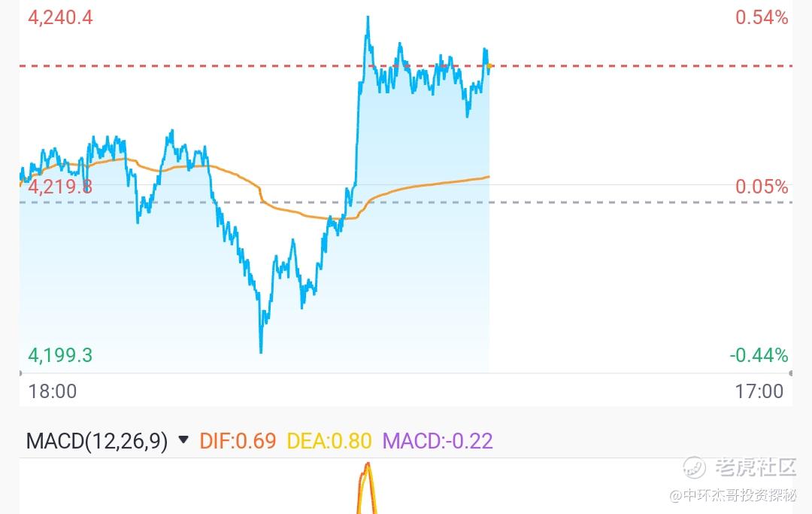812x514 pixels.
Task: Click the 17:00 end time label
Action: (759, 391)
